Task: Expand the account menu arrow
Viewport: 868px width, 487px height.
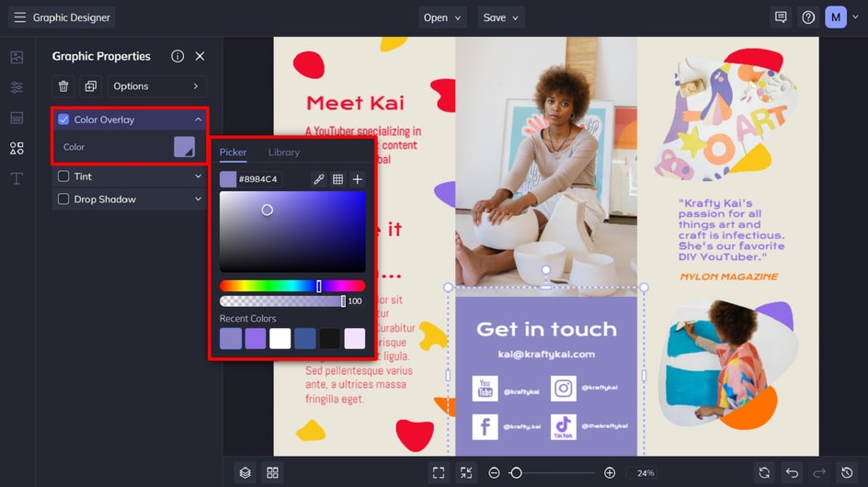Action: tap(856, 17)
